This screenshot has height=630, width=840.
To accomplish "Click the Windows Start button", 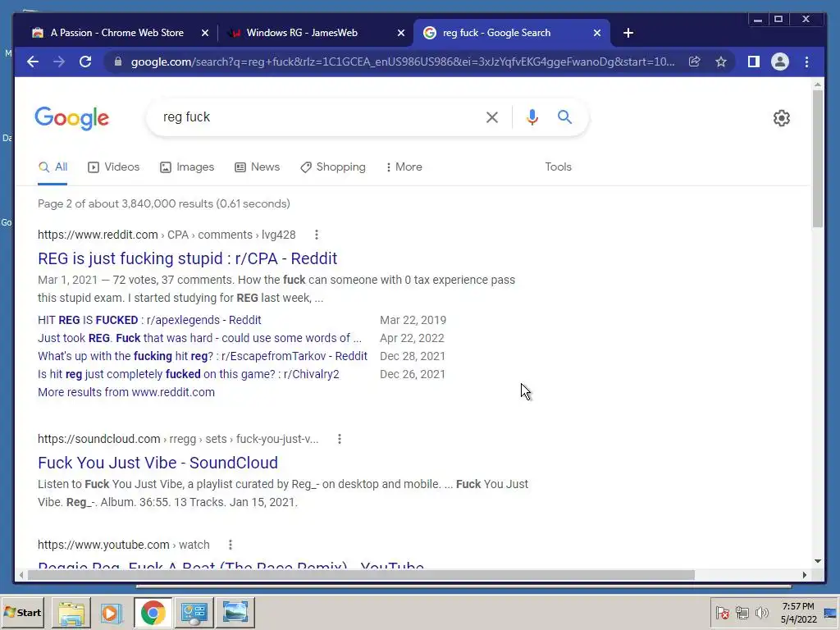I will 22,612.
